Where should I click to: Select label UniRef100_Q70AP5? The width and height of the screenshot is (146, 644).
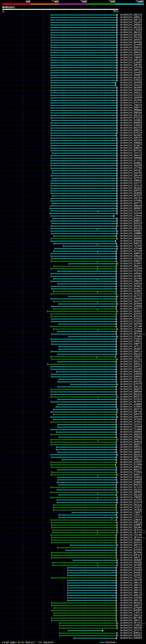tap(131, 45)
